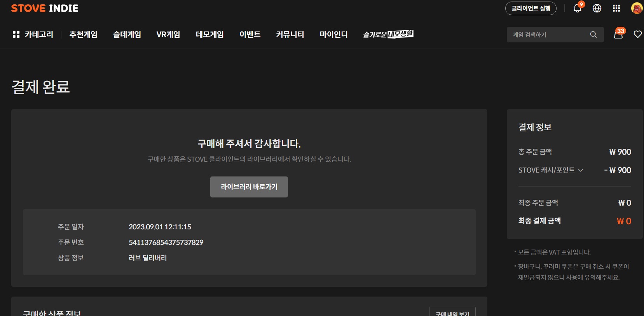Click the STOVE INDIE logo

pos(45,8)
